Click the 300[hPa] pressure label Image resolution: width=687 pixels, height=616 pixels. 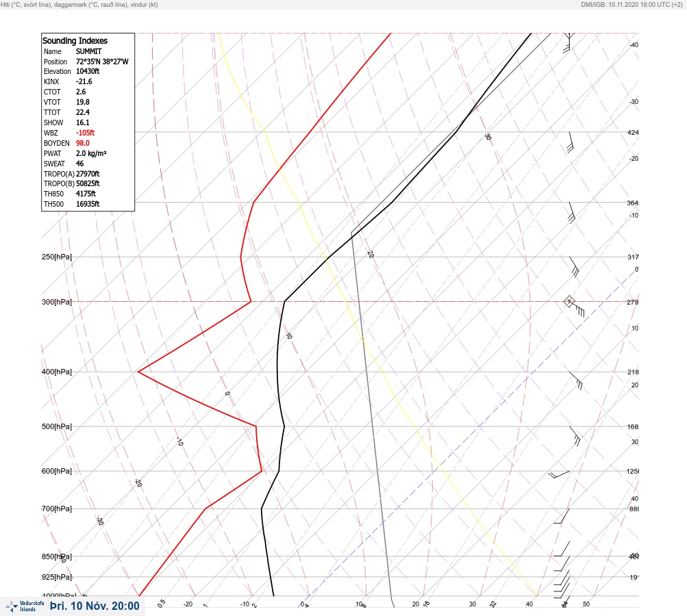pos(57,302)
